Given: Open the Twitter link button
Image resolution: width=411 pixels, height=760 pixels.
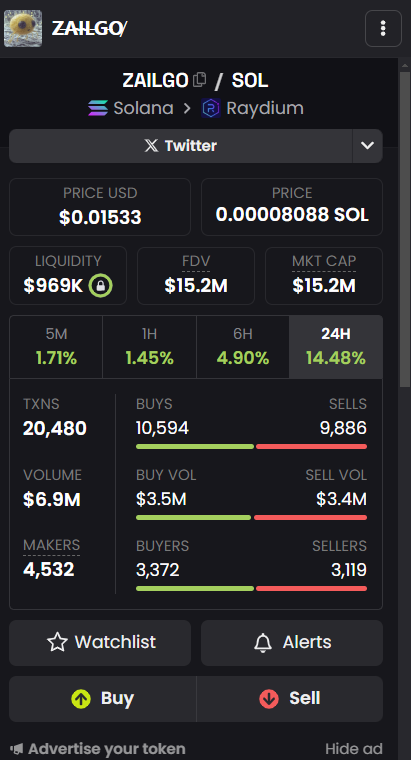Looking at the screenshot, I should tap(181, 145).
